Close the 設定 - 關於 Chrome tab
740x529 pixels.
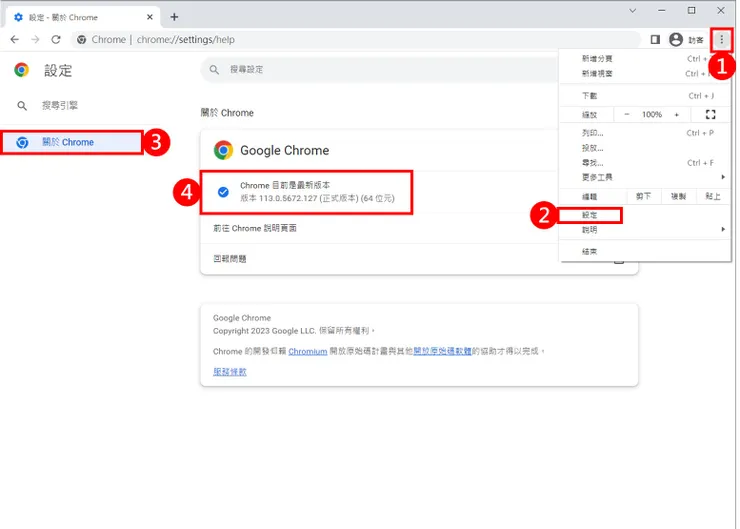coord(151,17)
